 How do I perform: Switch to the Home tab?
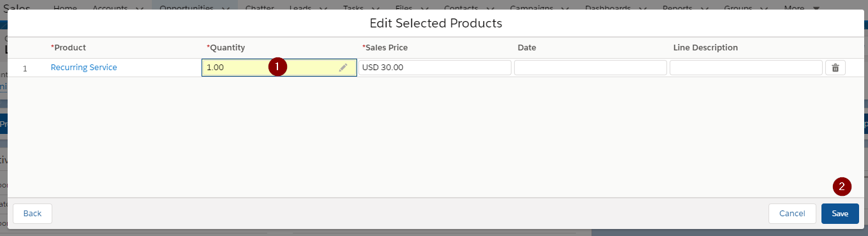tap(65, 8)
